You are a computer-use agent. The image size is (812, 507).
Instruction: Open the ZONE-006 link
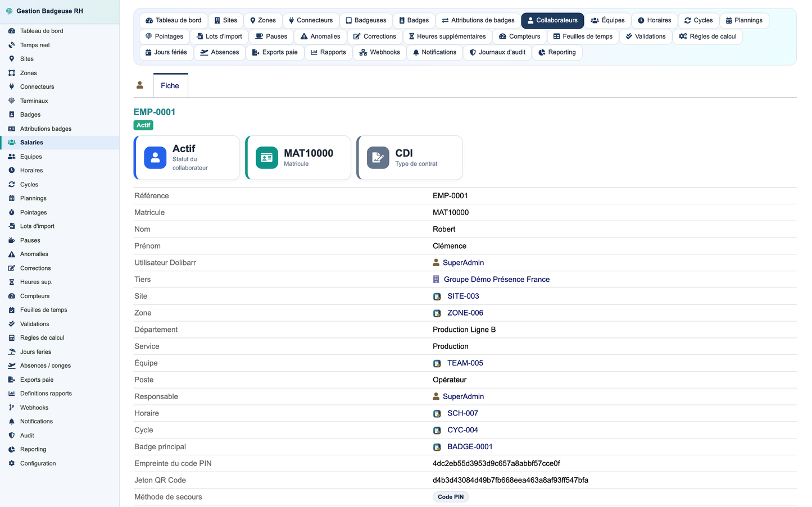coord(465,313)
